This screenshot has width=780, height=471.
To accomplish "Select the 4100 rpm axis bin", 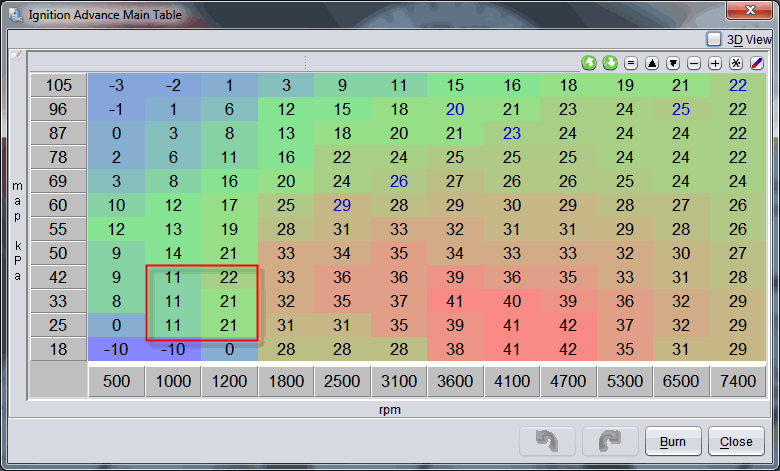I will pyautogui.click(x=512, y=381).
